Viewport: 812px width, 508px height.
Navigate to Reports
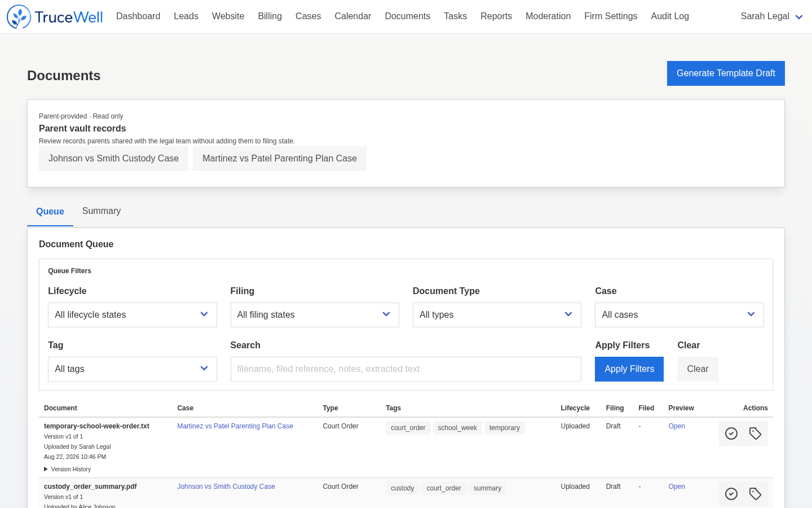click(496, 16)
